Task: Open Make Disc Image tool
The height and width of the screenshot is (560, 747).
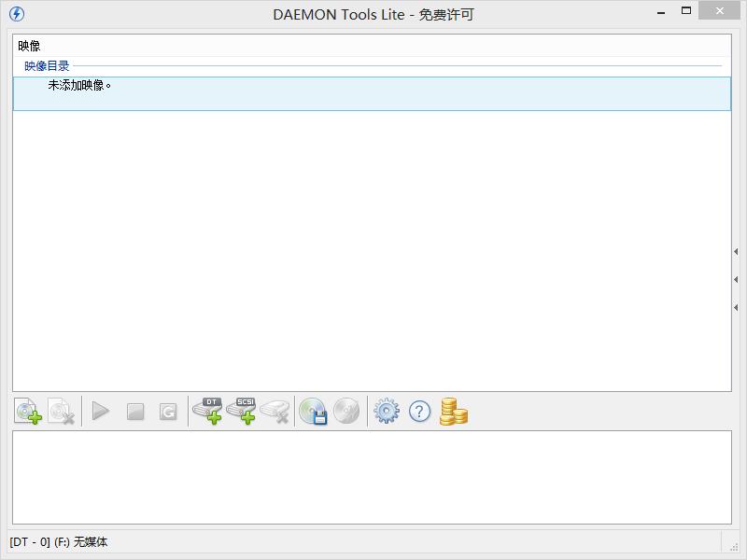Action: [313, 411]
